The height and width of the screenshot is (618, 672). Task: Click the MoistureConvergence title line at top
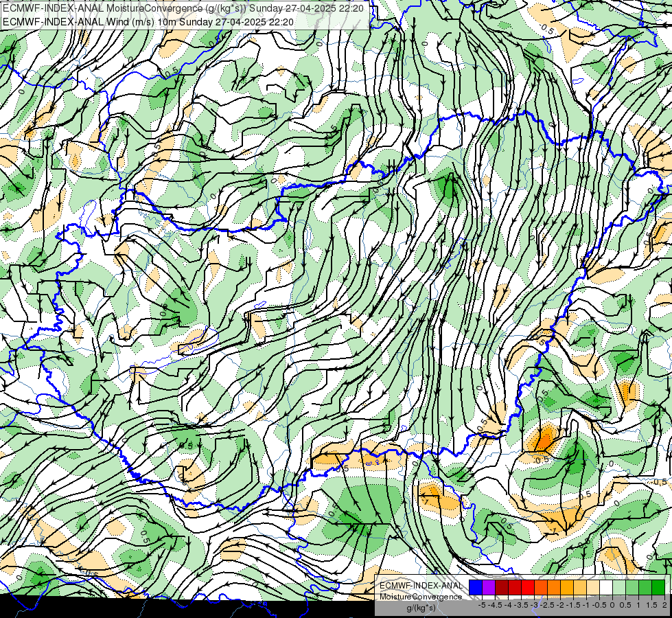183,8
